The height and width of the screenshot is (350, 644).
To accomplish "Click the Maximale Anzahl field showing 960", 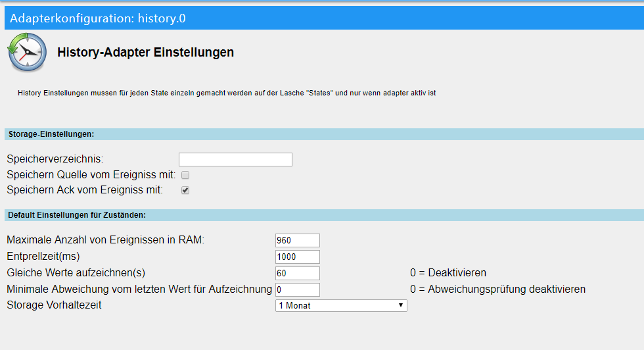I will point(298,240).
